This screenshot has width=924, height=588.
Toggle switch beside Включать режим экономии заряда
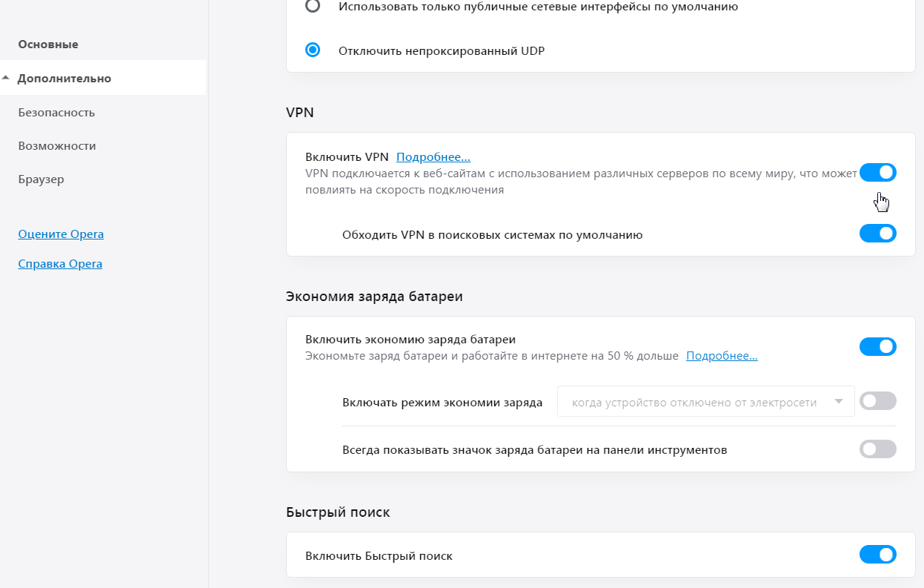click(877, 402)
